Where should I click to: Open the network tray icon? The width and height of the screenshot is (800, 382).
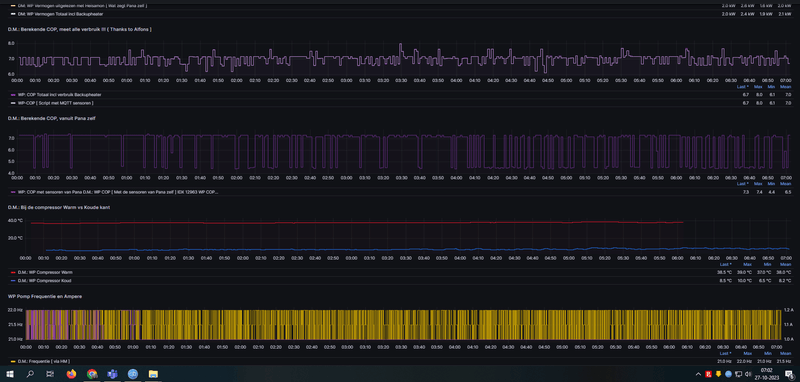click(738, 374)
